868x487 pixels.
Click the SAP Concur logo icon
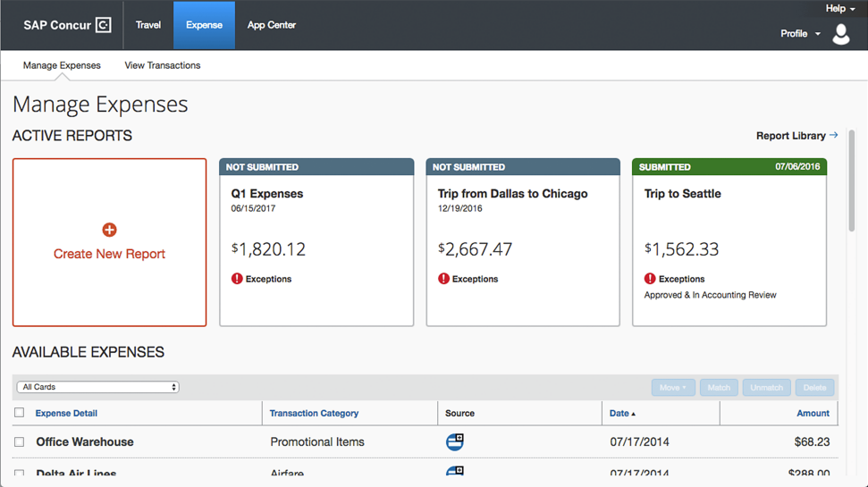tap(104, 25)
